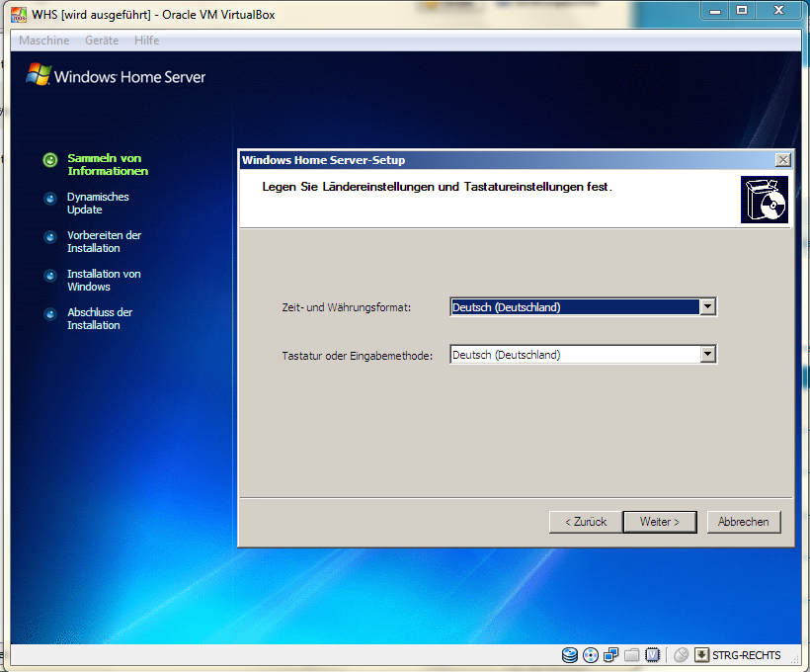Close the Windows Home Server-Setup dialog
This screenshot has height=672, width=810.
[783, 160]
